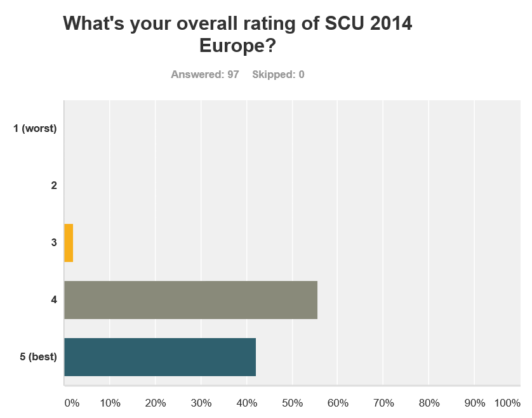Click the 60% x-axis tick label
Viewport: 532px width, 418px height.
point(338,403)
